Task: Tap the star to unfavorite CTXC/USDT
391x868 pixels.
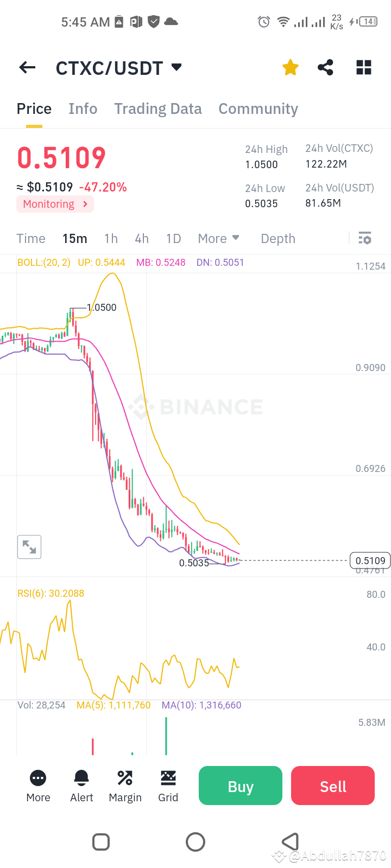Action: pos(290,67)
